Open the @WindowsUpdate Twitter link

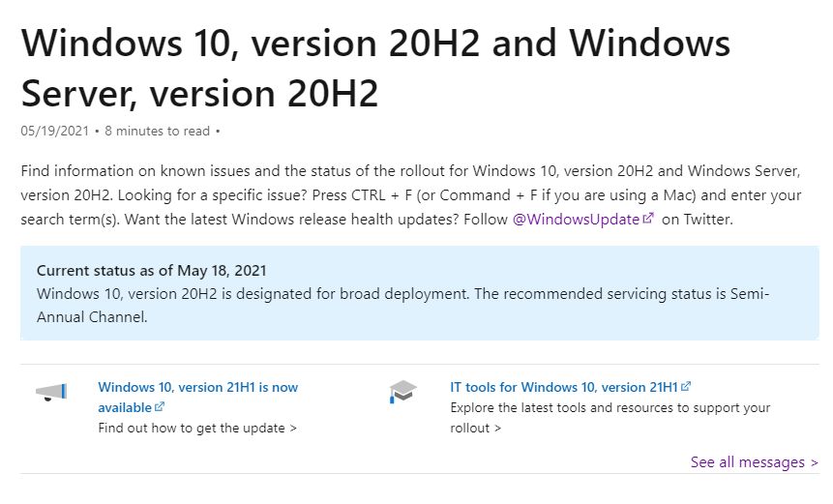click(576, 220)
